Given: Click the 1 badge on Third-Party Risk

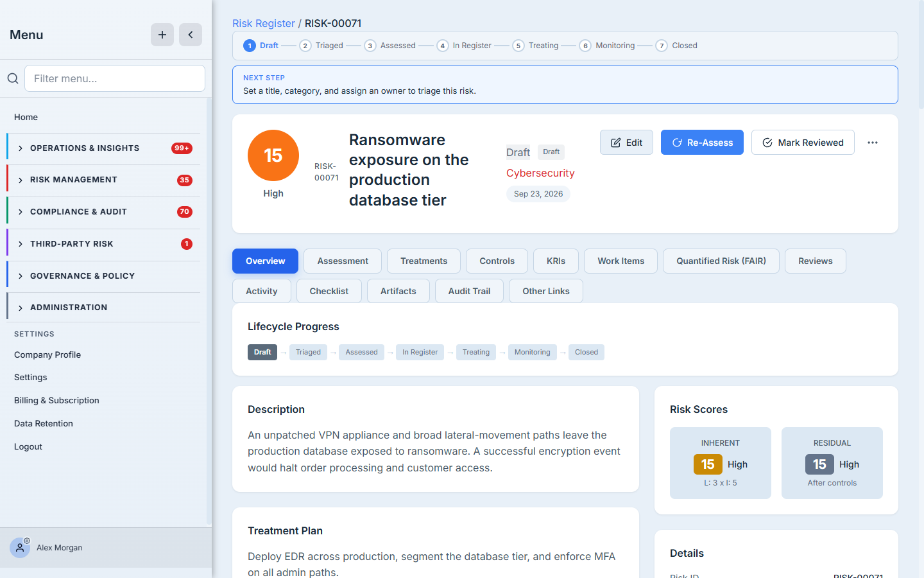Looking at the screenshot, I should coord(187,244).
